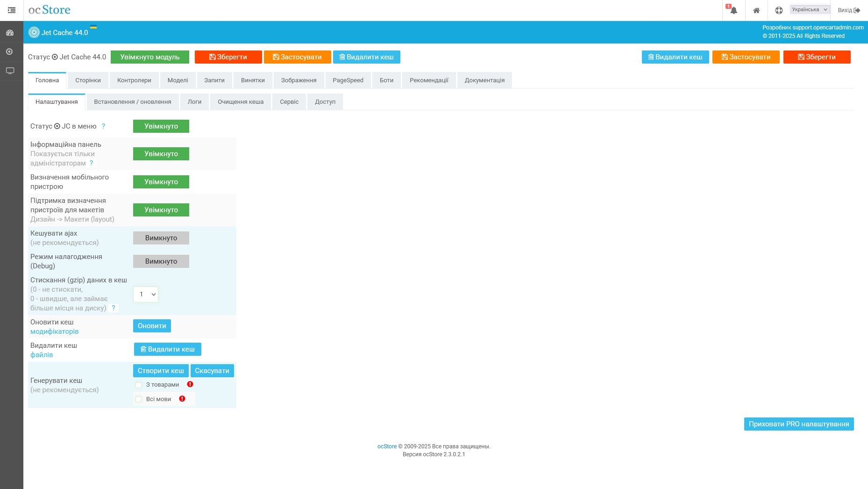Click the home icon in header
The height and width of the screenshot is (489, 868).
click(756, 10)
